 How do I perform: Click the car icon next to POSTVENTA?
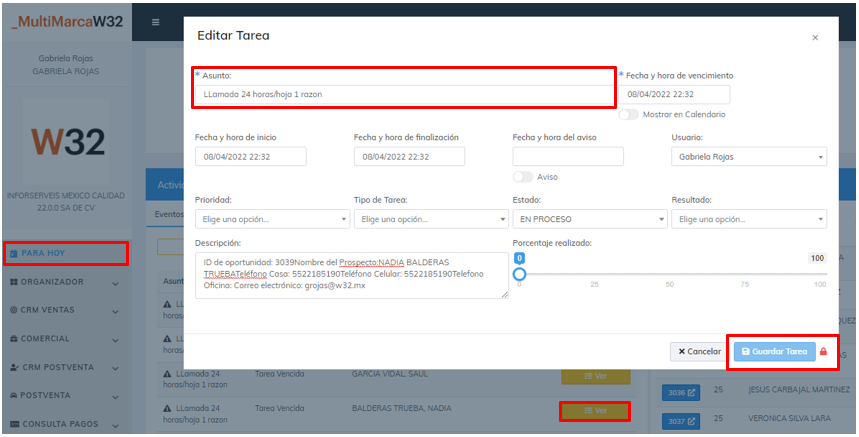[14, 395]
